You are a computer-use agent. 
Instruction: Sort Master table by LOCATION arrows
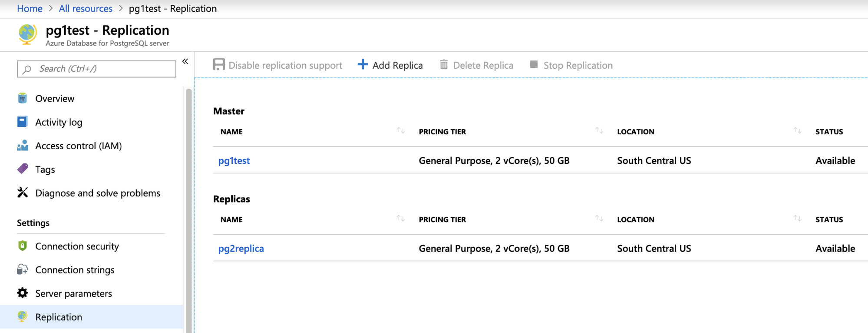pos(798,130)
